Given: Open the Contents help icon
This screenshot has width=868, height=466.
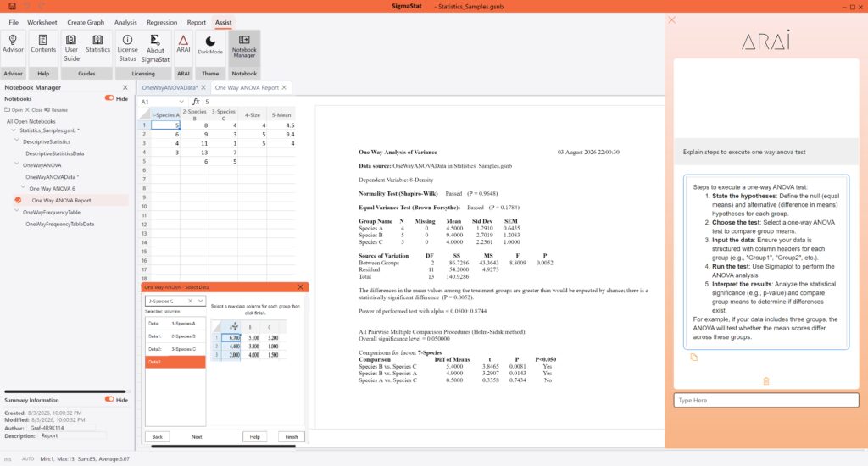Looking at the screenshot, I should coord(43,44).
